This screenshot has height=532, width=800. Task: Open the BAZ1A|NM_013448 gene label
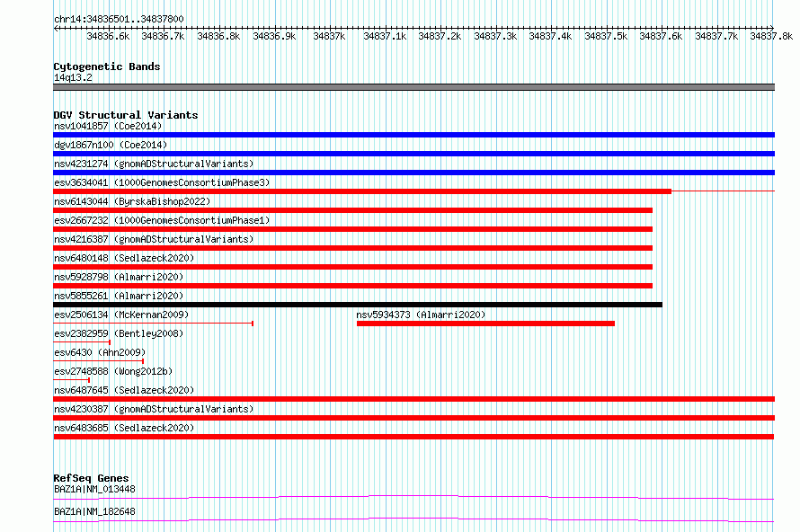tap(94, 489)
